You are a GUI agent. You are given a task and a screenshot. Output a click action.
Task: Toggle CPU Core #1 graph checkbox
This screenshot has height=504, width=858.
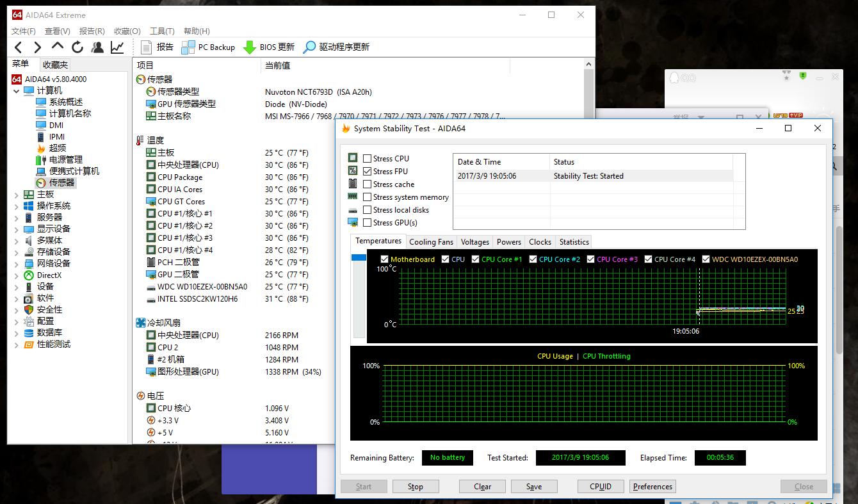tap(475, 259)
